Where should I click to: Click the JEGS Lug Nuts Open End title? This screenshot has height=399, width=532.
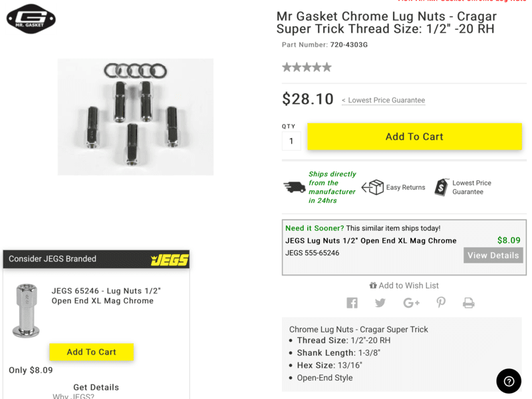(x=371, y=241)
